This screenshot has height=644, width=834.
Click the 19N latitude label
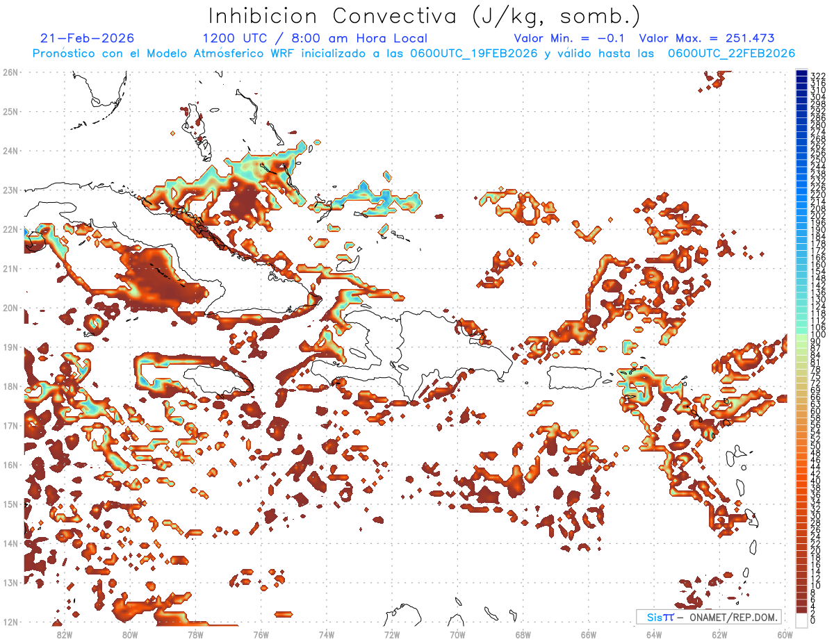[10, 347]
